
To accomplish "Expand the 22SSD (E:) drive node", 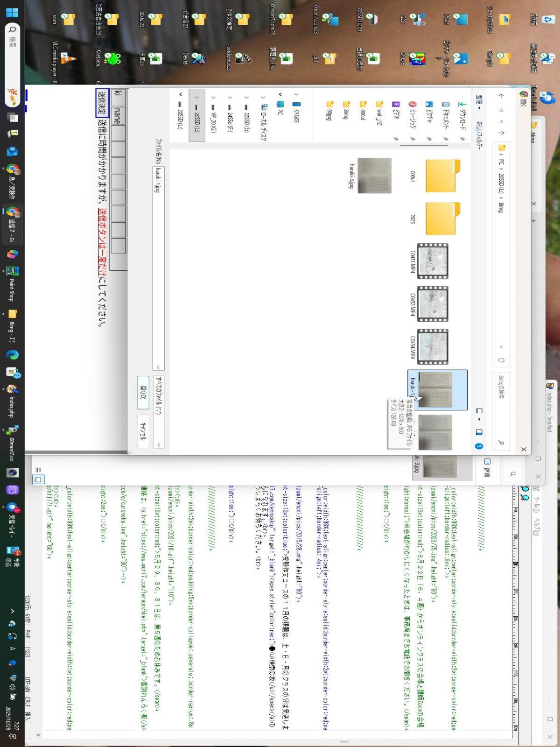I will 247,98.
